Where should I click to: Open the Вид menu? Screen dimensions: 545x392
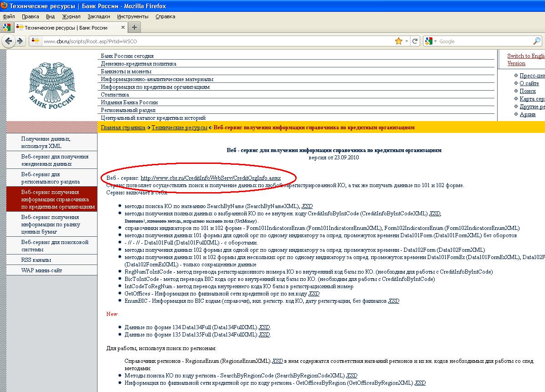51,16
